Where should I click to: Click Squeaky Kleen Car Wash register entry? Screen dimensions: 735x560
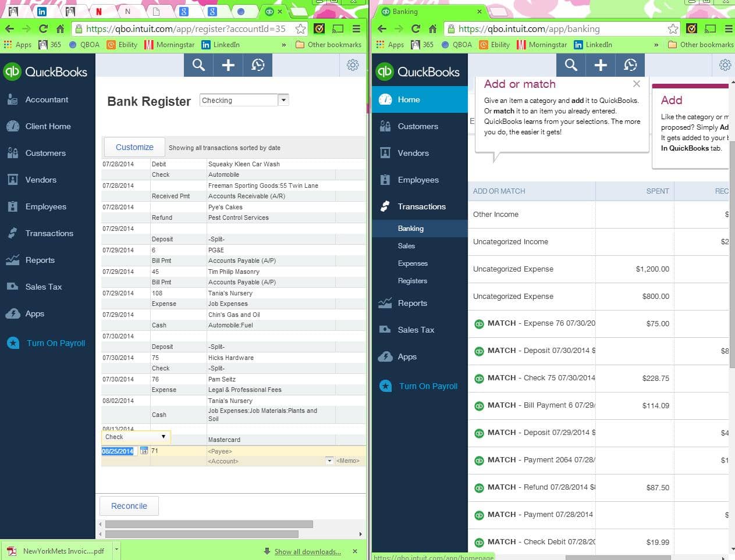coord(244,164)
